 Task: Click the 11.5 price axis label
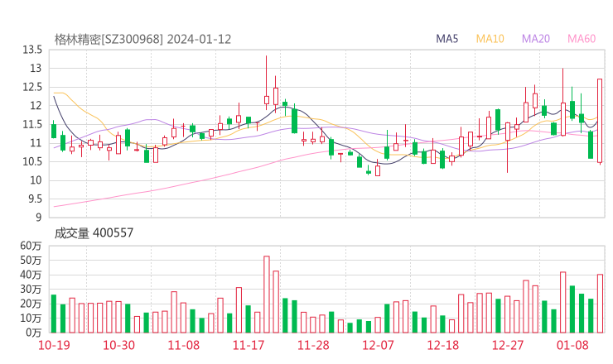[x=32, y=125]
